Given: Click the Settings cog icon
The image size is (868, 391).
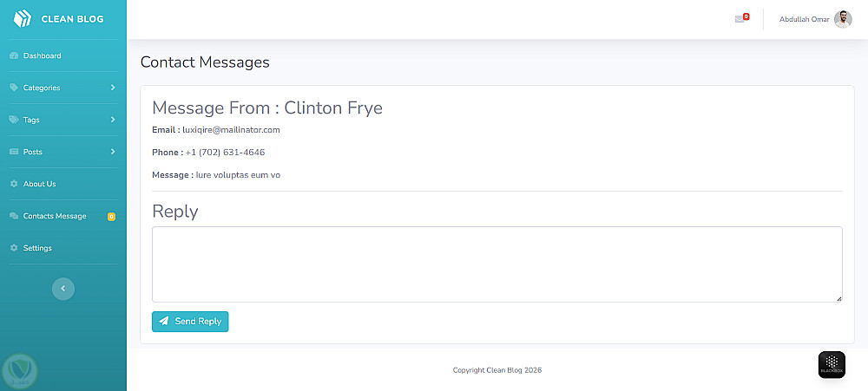Looking at the screenshot, I should 14,248.
